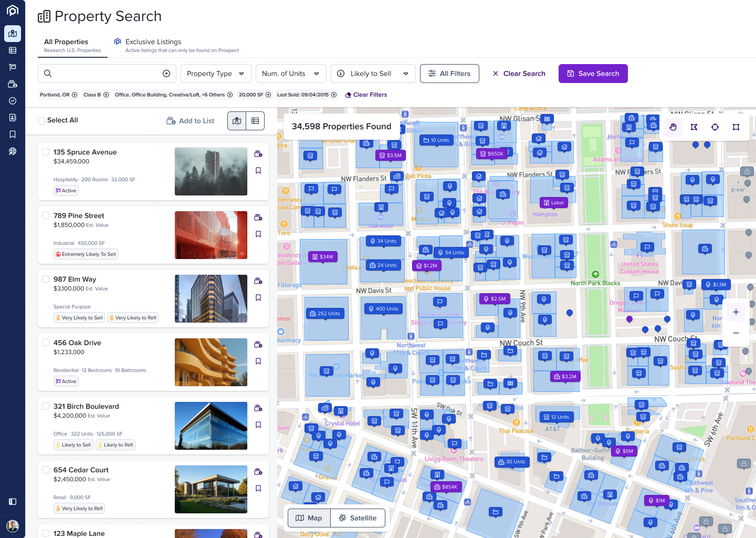The image size is (756, 538).
Task: Add 654 Cedar Court to a list
Action: 258,472
